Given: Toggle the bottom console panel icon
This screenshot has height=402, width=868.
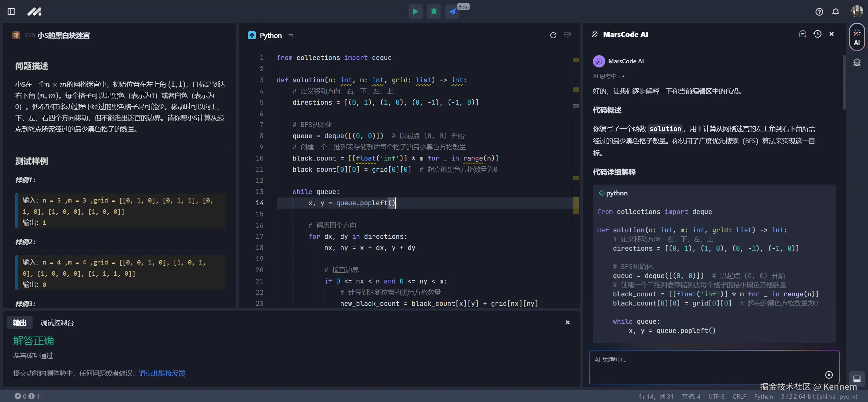Looking at the screenshot, I should tap(857, 379).
